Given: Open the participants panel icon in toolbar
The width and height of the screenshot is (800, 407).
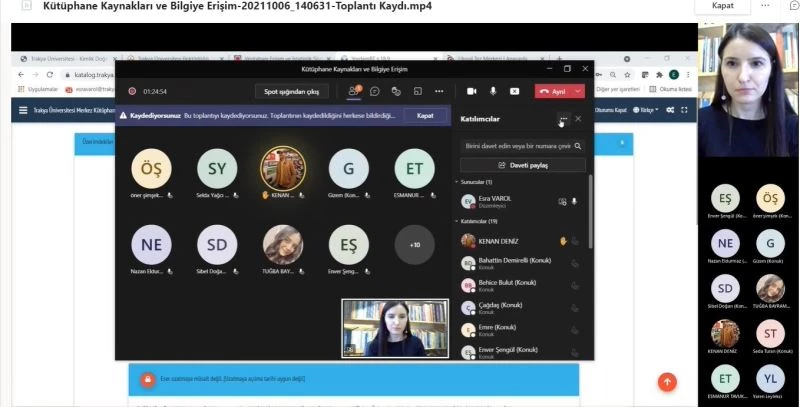Looking at the screenshot, I should coord(353,91).
